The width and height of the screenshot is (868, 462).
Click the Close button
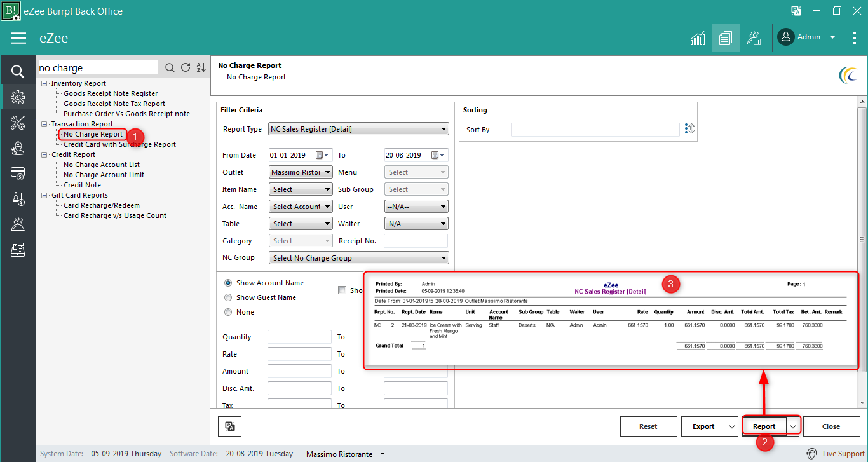tap(831, 426)
